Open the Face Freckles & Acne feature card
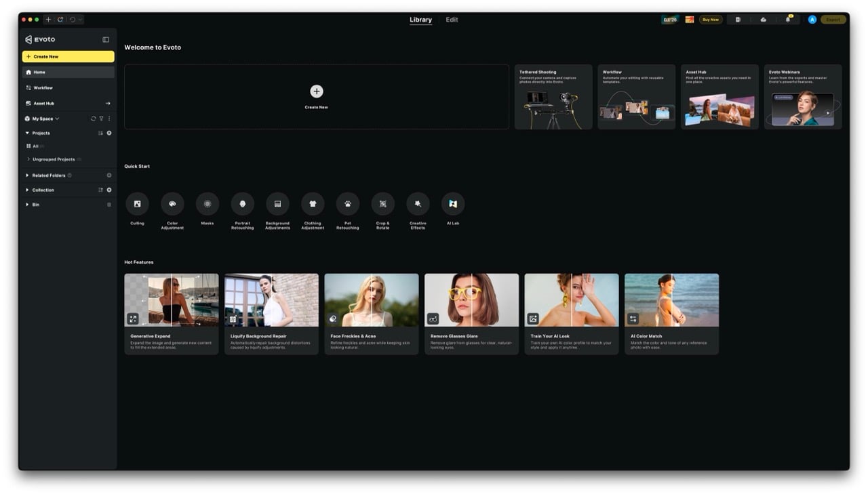The image size is (868, 494). point(372,314)
